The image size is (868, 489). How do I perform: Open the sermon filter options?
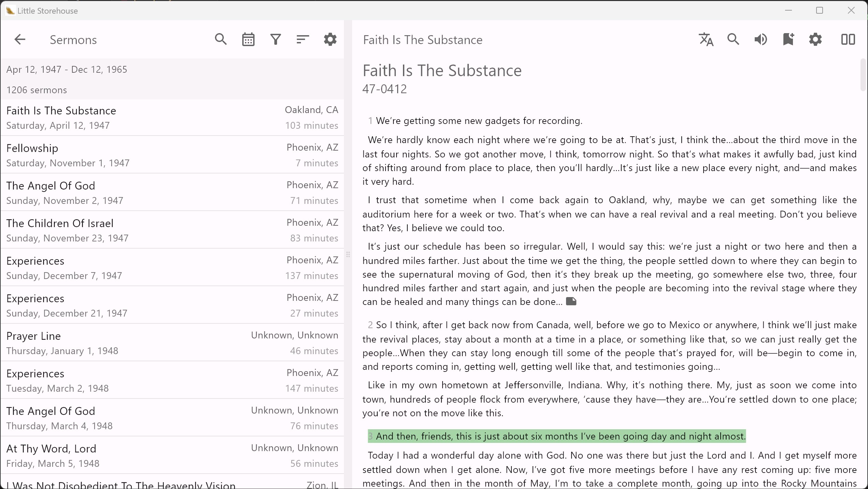click(275, 40)
